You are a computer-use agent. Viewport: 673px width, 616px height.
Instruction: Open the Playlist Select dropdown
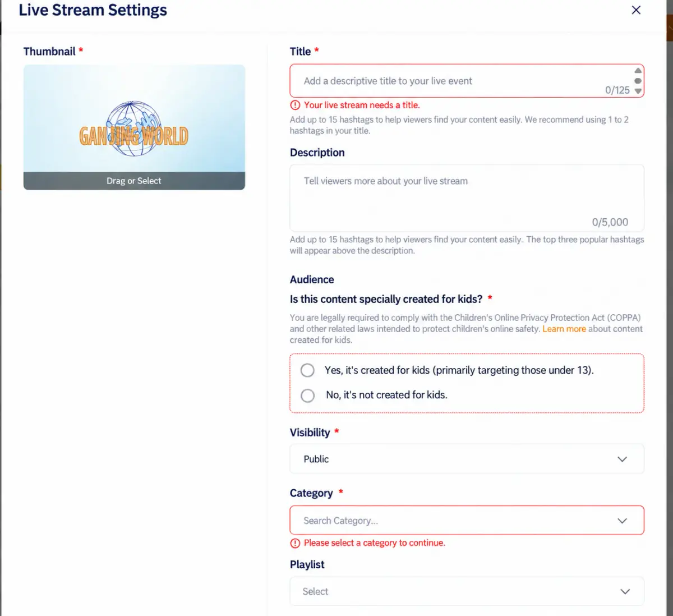point(467,591)
